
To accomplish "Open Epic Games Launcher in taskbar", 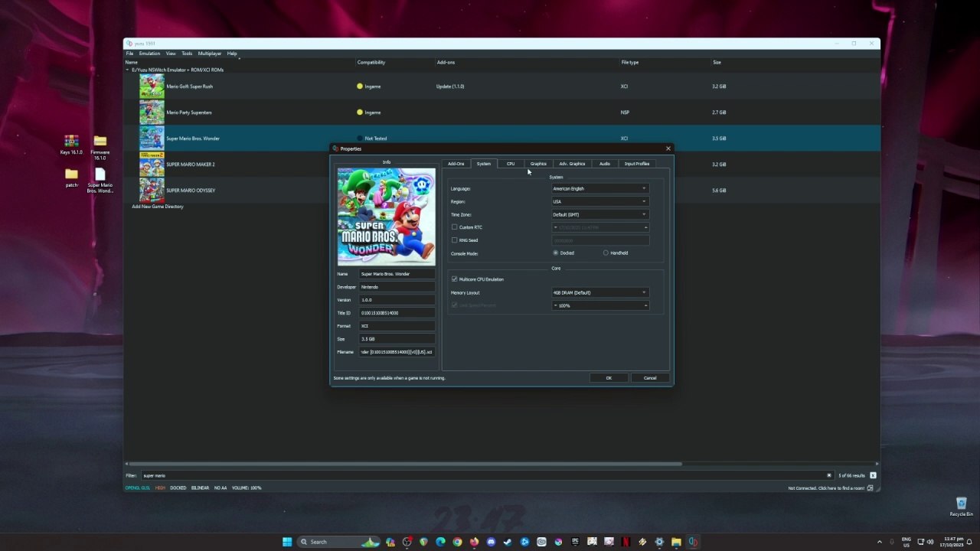I will coord(575,542).
